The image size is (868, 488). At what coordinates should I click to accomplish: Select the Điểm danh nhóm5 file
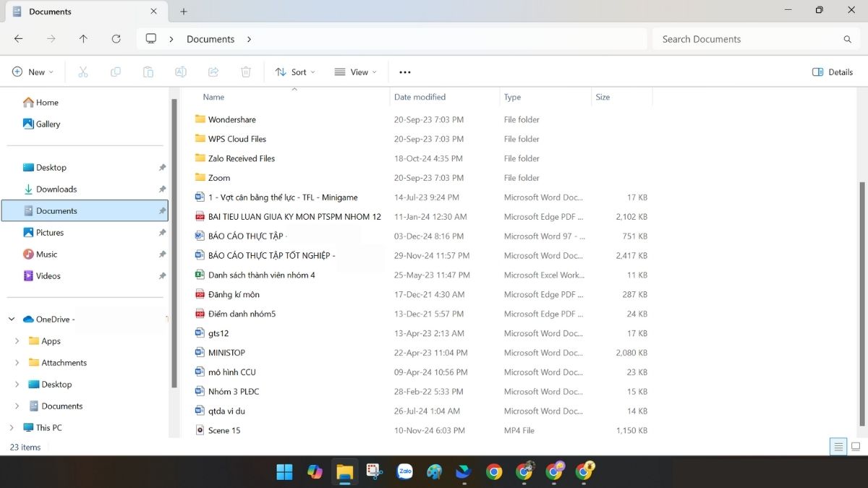(x=242, y=314)
